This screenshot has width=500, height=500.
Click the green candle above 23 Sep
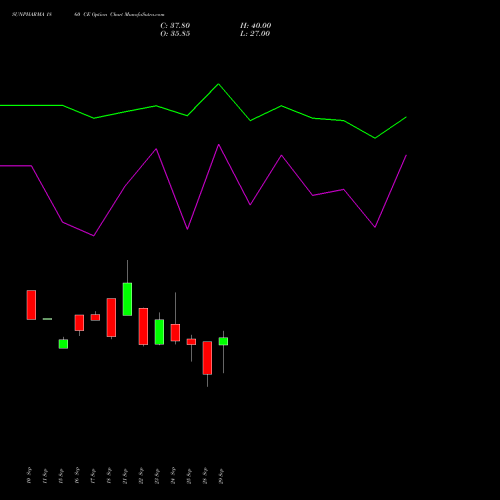[x=159, y=332]
